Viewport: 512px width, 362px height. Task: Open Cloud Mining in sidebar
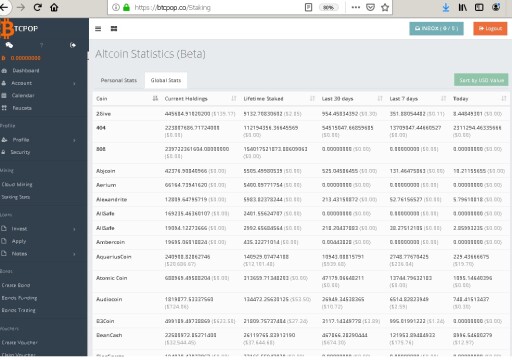pyautogui.click(x=17, y=185)
